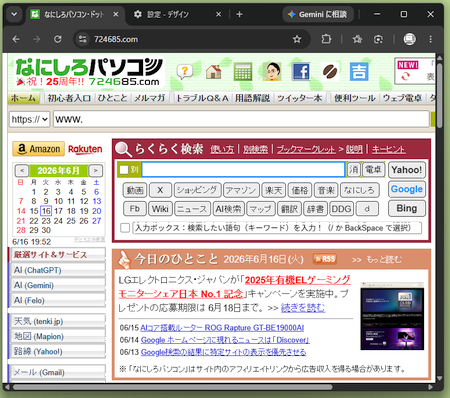Open the Rakuten link
Image resolution: width=450 pixels, height=398 pixels.
tap(85, 149)
